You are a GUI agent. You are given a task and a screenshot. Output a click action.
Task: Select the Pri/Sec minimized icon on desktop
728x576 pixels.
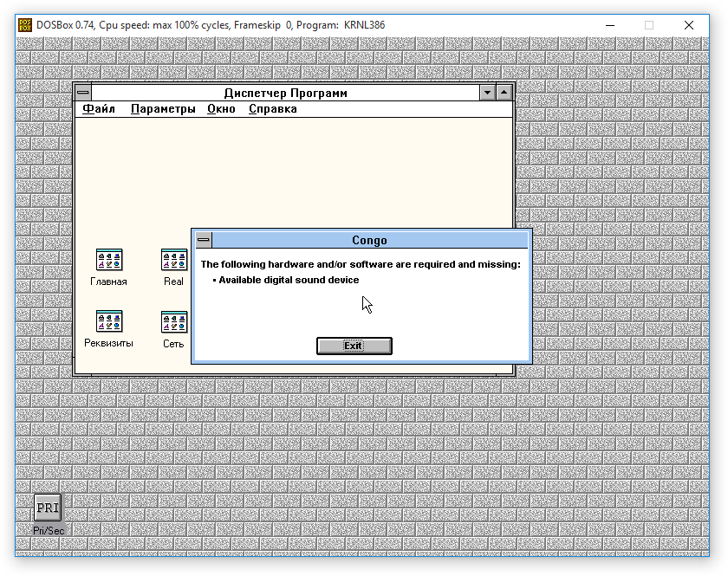pyautogui.click(x=48, y=508)
